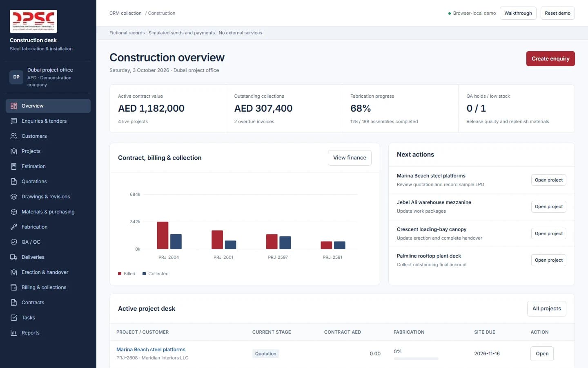Click the AED 307,400 outstanding collections value
Image resolution: width=588 pixels, height=368 pixels.
[263, 108]
